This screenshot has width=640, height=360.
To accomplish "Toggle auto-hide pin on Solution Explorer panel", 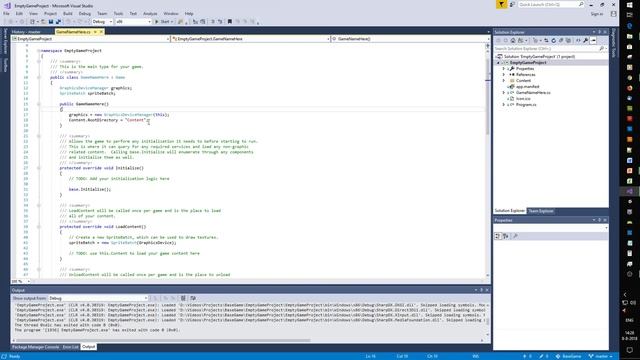I will coord(600,32).
